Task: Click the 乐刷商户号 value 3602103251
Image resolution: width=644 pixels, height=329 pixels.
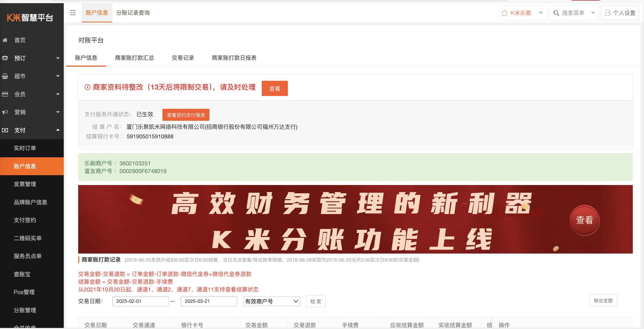Action: tap(135, 163)
